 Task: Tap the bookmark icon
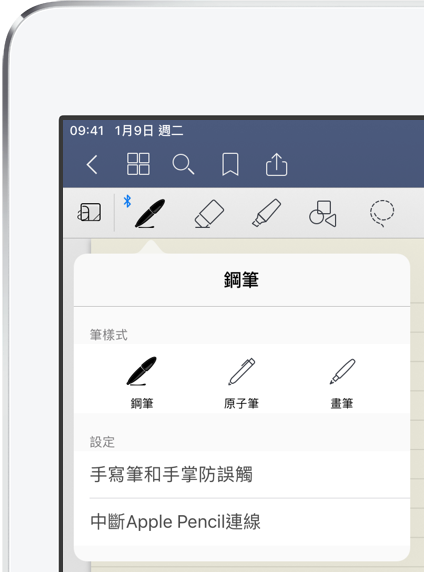pos(230,164)
